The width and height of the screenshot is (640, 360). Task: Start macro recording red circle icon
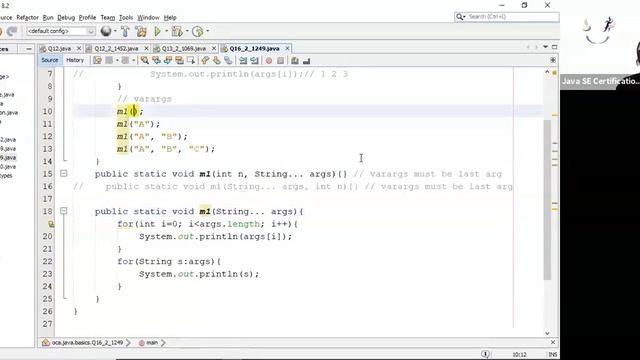pyautogui.click(x=269, y=60)
